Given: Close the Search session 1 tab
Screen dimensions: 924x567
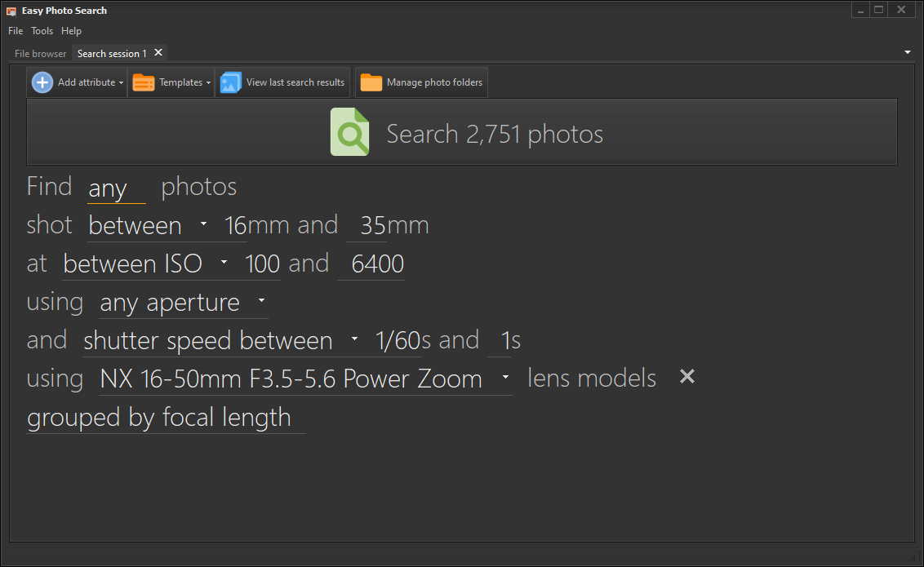Looking at the screenshot, I should (158, 53).
